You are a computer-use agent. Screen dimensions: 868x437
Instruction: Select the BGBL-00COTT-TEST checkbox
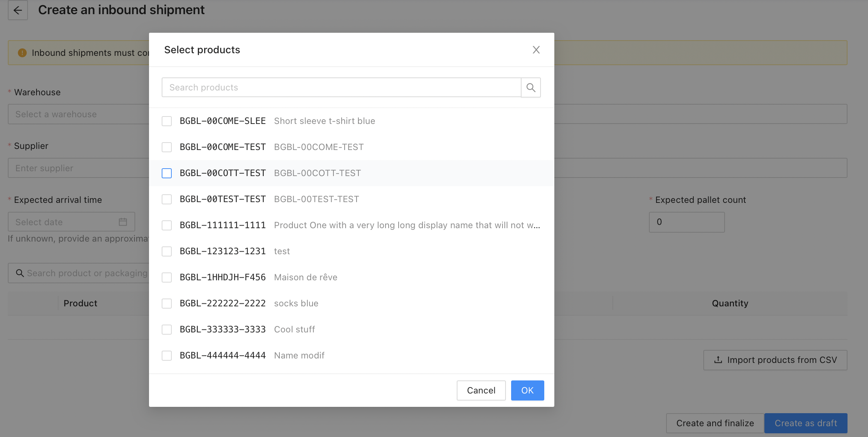tap(167, 173)
